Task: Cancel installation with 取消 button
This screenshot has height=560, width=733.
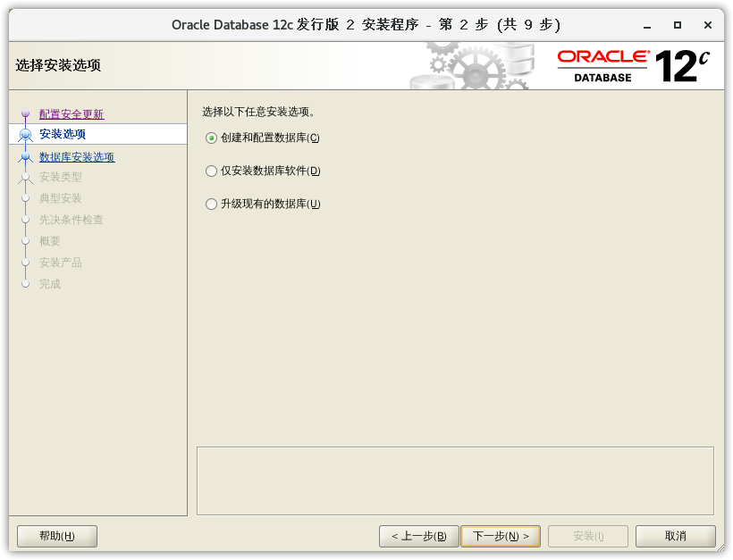Action: click(676, 536)
